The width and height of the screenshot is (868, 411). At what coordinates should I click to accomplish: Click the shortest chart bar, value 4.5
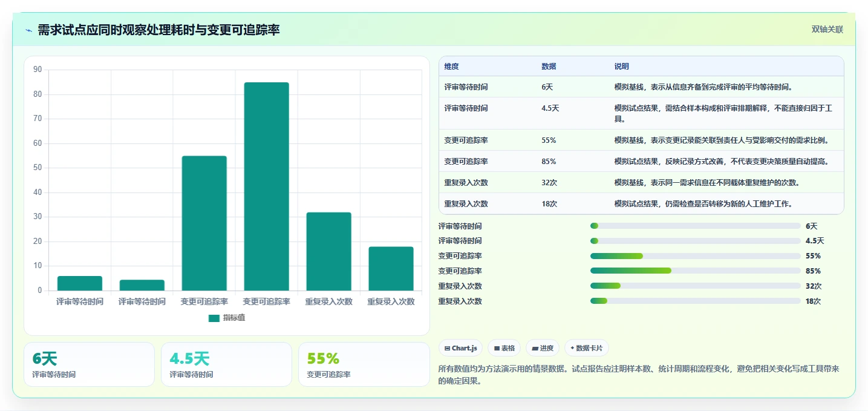142,285
